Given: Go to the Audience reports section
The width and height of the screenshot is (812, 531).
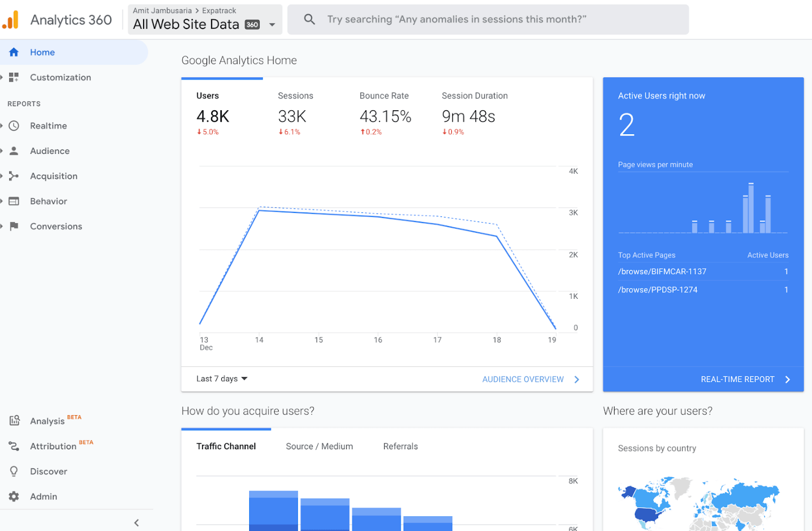Looking at the screenshot, I should [50, 151].
